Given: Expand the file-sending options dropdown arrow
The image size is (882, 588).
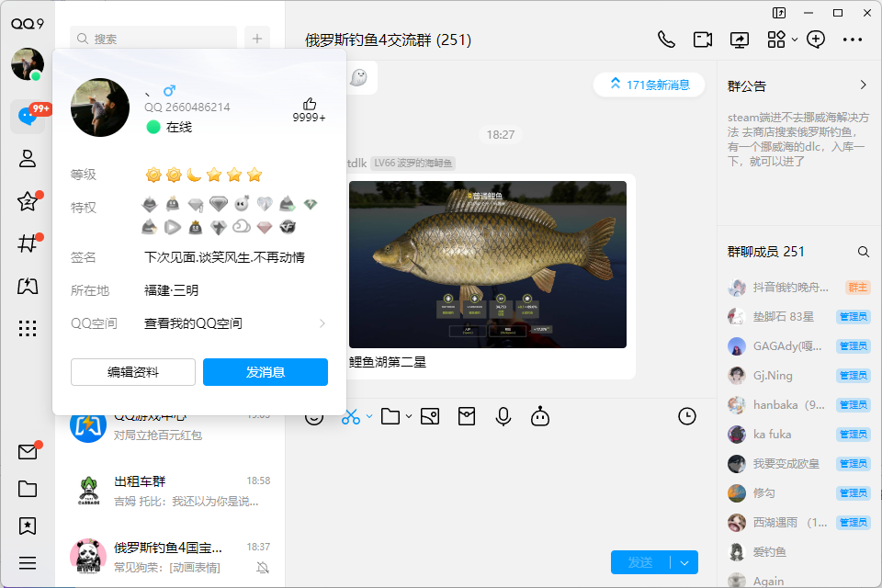Looking at the screenshot, I should [x=409, y=417].
